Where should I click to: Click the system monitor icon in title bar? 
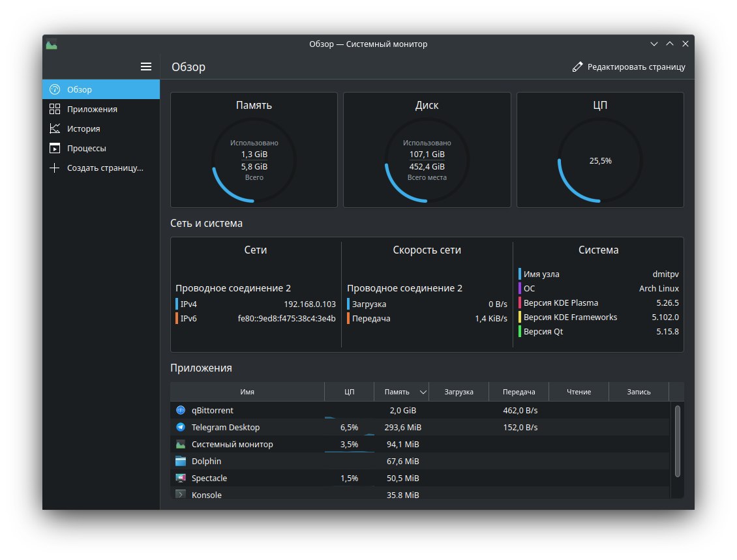pos(52,44)
